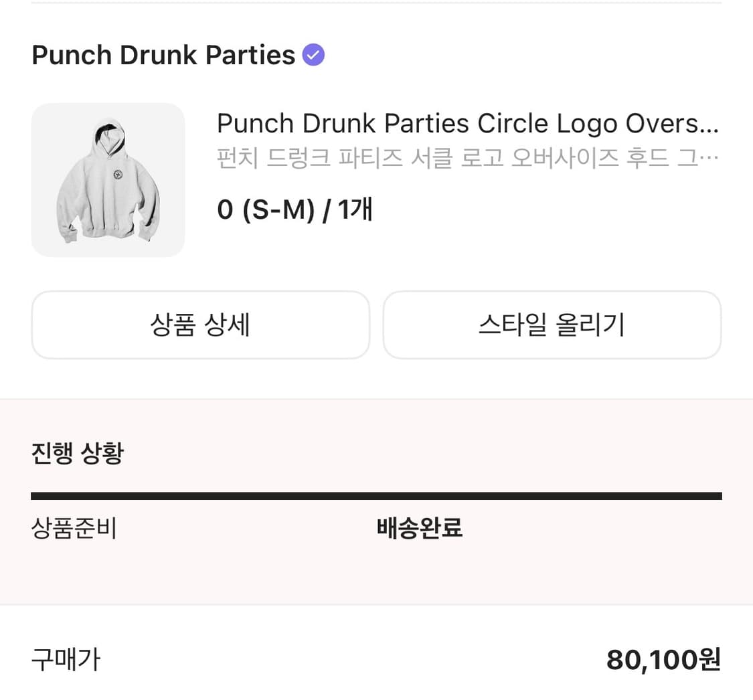This screenshot has height=700, width=753.
Task: Tap the purchase price 80,100원
Action: click(661, 659)
